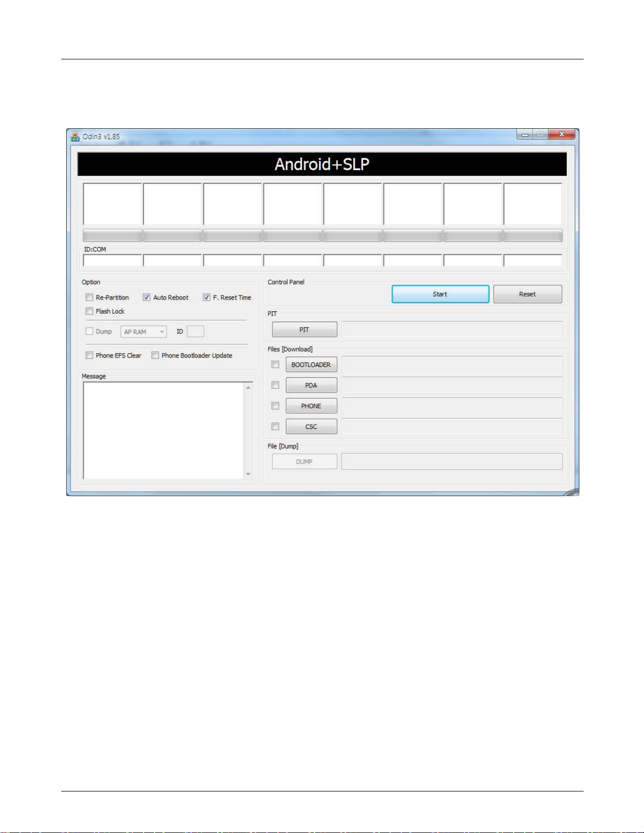
Task: Click the first ID:COM port field
Action: (x=113, y=260)
